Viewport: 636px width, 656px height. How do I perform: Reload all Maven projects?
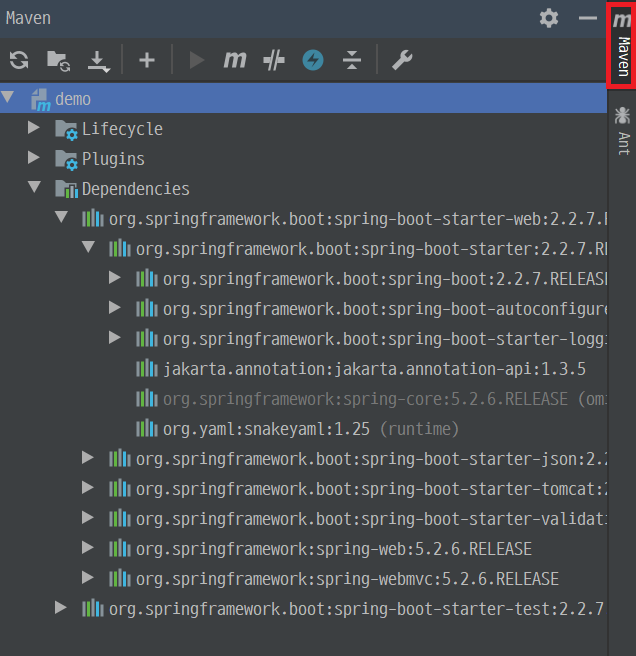(x=19, y=60)
